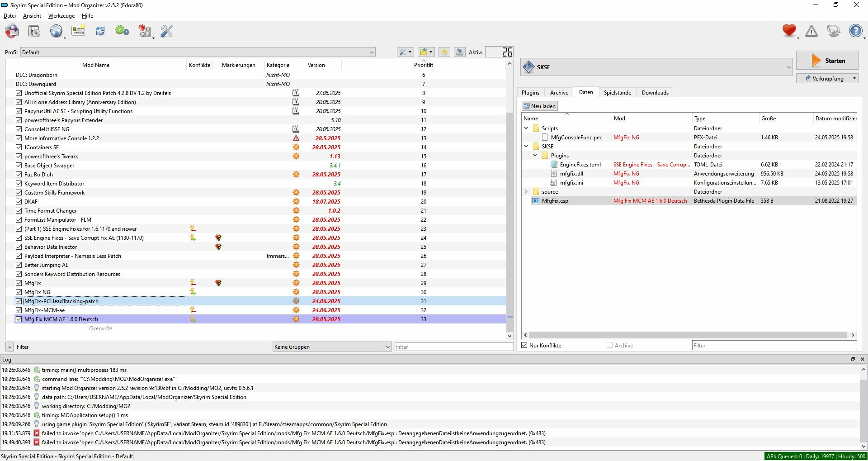Click the red heart endorse icon

[x=789, y=31]
